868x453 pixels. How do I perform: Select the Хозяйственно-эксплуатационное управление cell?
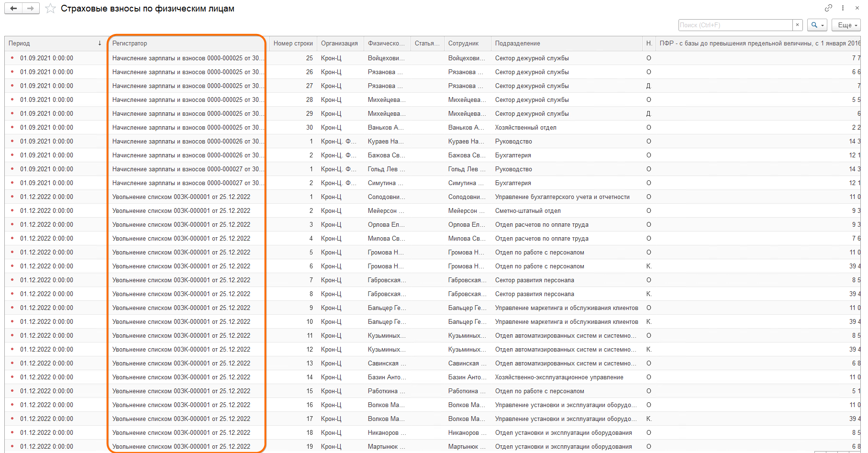(559, 377)
